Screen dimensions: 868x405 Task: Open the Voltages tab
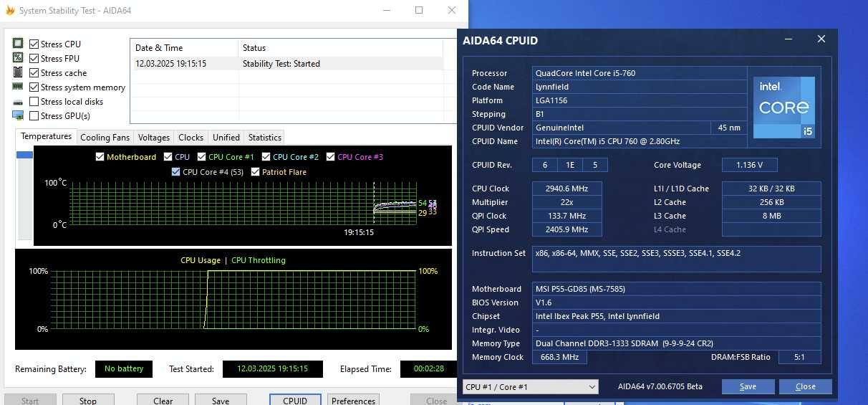coord(154,137)
